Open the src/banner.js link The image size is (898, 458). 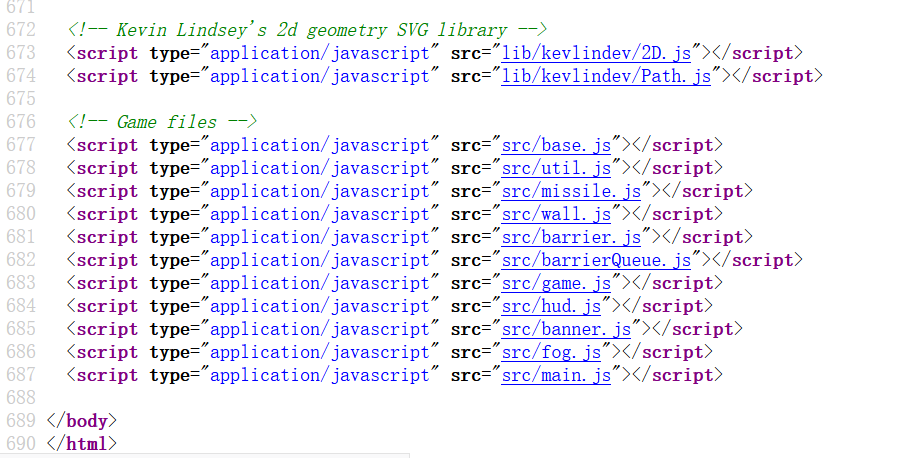pyautogui.click(x=566, y=329)
